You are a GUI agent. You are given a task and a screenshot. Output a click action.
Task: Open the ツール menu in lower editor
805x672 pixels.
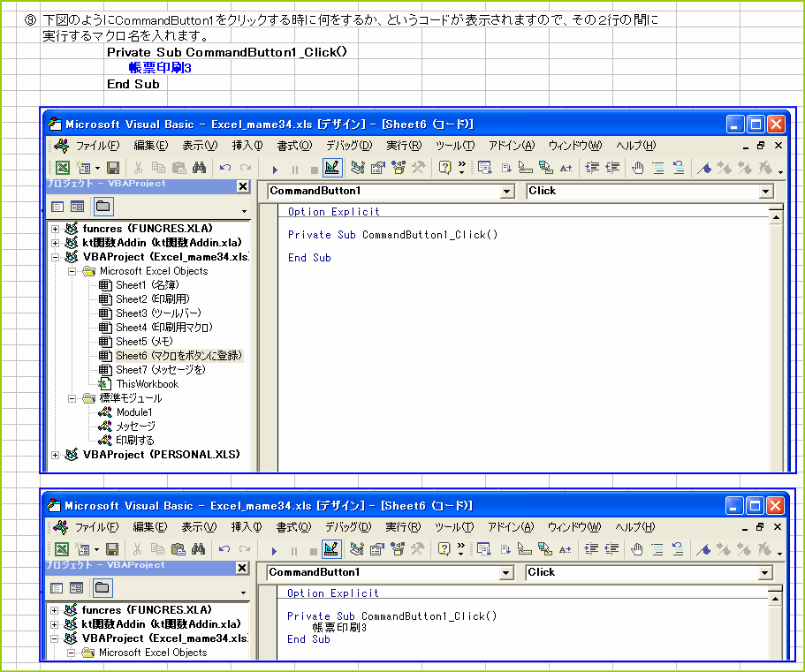click(x=454, y=527)
